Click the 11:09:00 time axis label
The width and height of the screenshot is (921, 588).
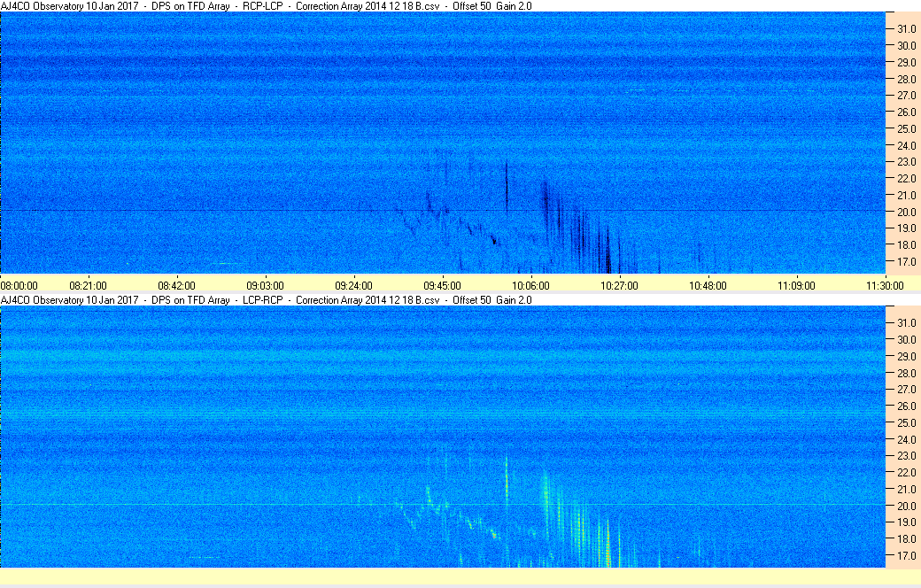796,286
